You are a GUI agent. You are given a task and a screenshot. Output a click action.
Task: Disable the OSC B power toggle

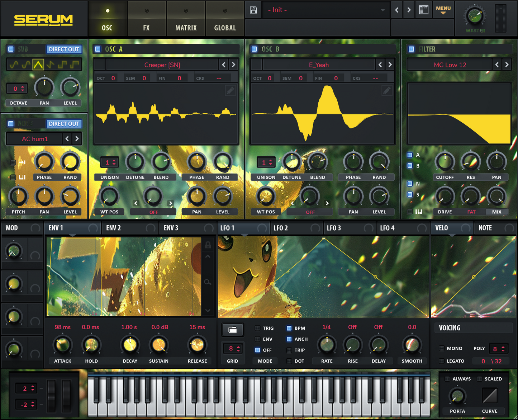point(254,49)
